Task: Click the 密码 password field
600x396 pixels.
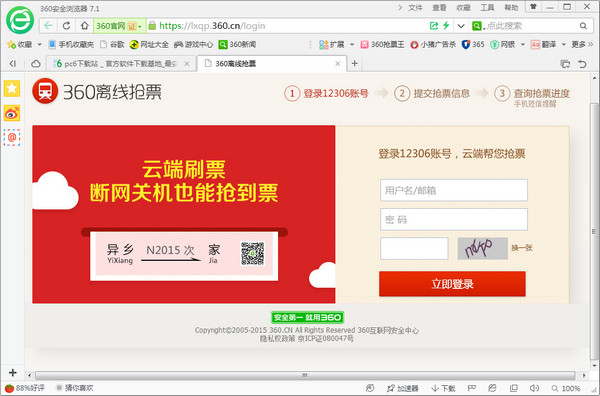Action: point(454,219)
